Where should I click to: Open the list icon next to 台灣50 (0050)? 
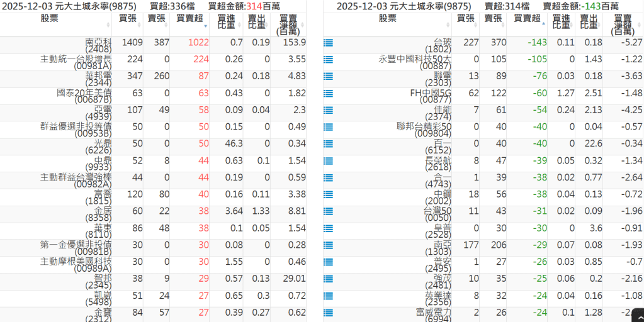[x=328, y=211]
